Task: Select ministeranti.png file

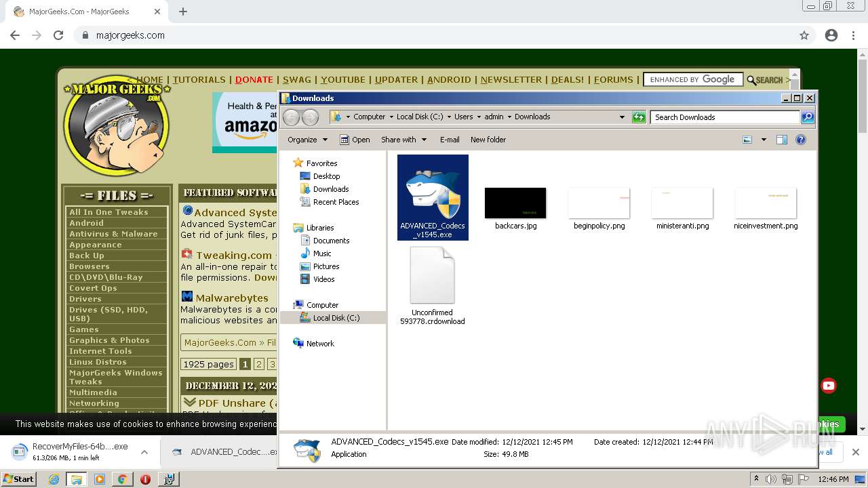Action: pos(682,208)
